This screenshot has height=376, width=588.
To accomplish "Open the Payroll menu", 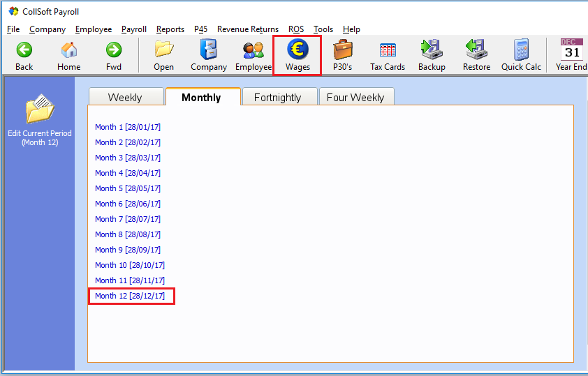I will click(134, 29).
